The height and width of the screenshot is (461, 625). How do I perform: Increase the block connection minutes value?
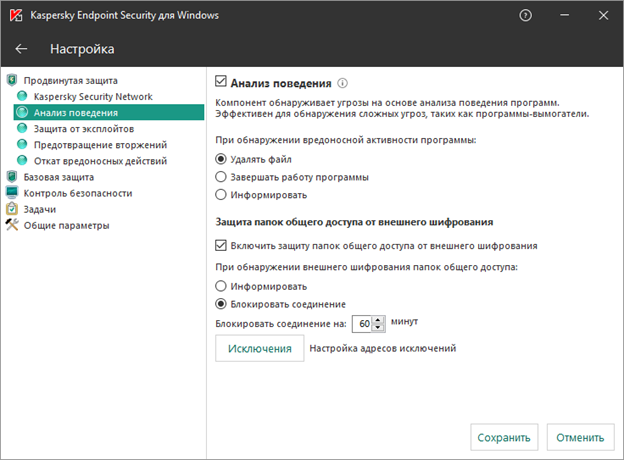pos(378,319)
